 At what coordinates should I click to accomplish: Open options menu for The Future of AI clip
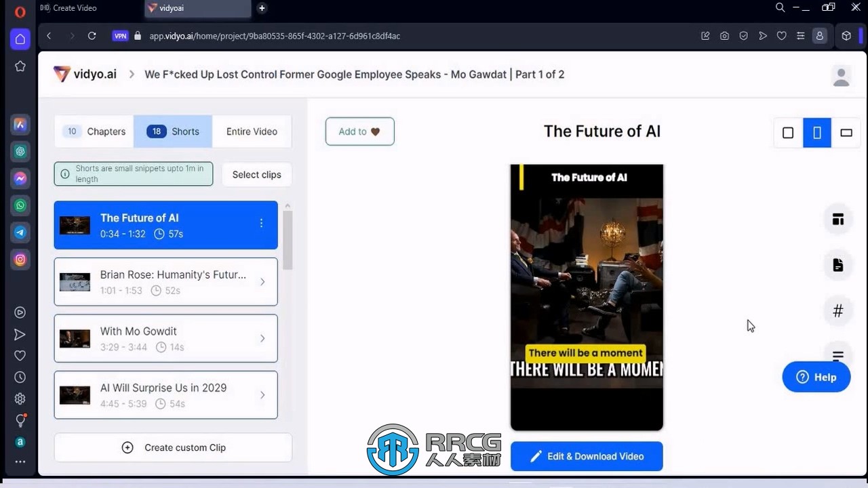point(261,223)
